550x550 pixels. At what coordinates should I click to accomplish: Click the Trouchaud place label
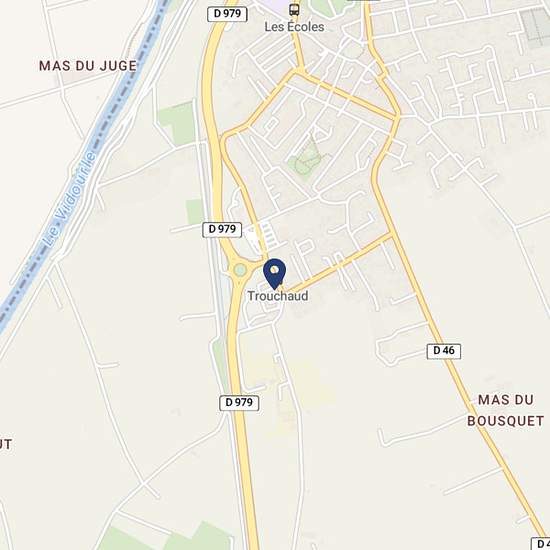coord(278,296)
